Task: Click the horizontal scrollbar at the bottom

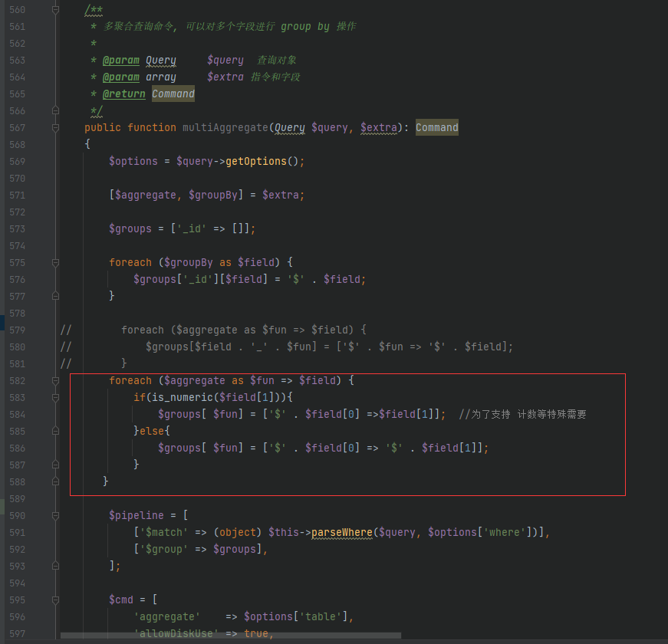Action: pyautogui.click(x=230, y=636)
